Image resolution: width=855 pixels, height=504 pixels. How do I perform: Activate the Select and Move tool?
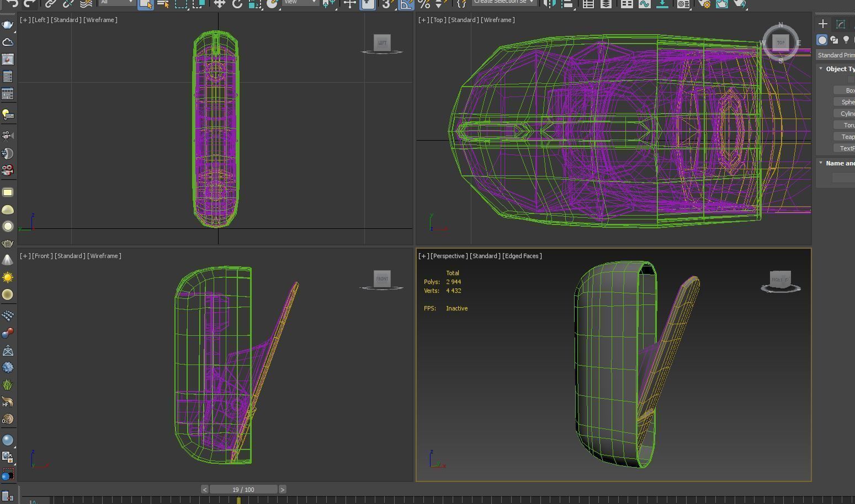pyautogui.click(x=220, y=3)
